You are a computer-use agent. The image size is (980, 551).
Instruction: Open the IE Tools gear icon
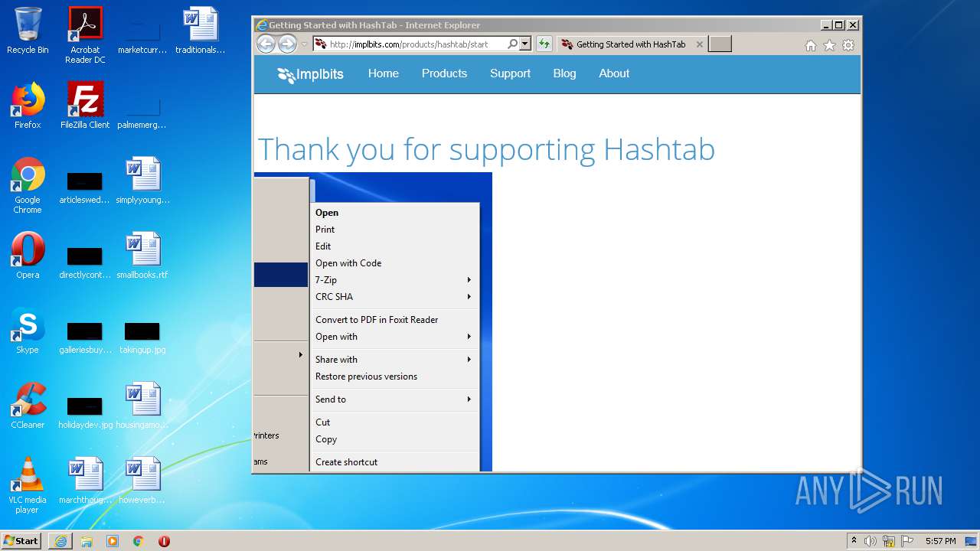coord(848,45)
